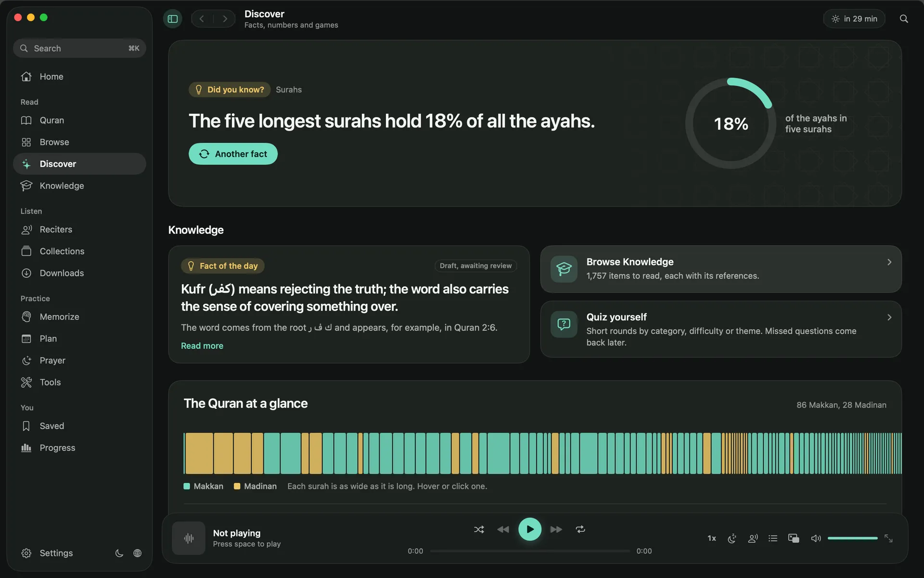924x578 pixels.
Task: Toggle the sidebar panel icon
Action: (x=172, y=19)
